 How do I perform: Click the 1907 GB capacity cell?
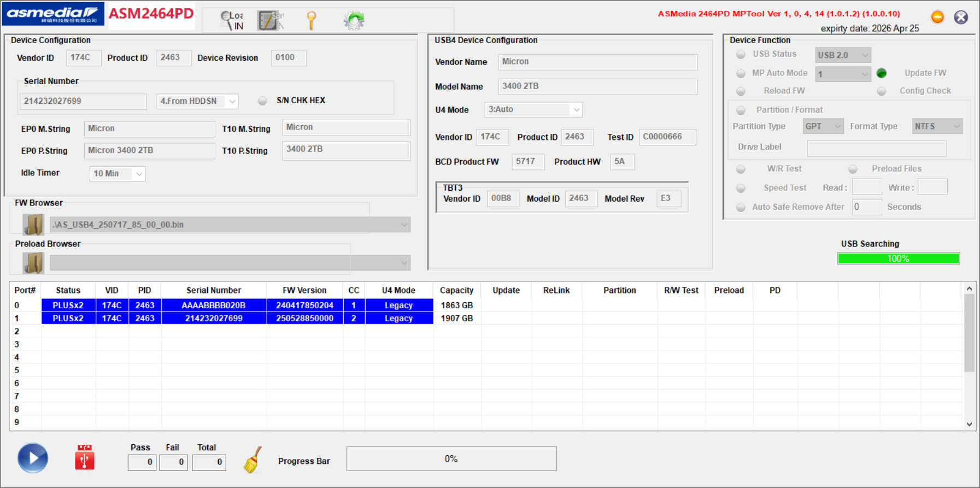point(456,319)
